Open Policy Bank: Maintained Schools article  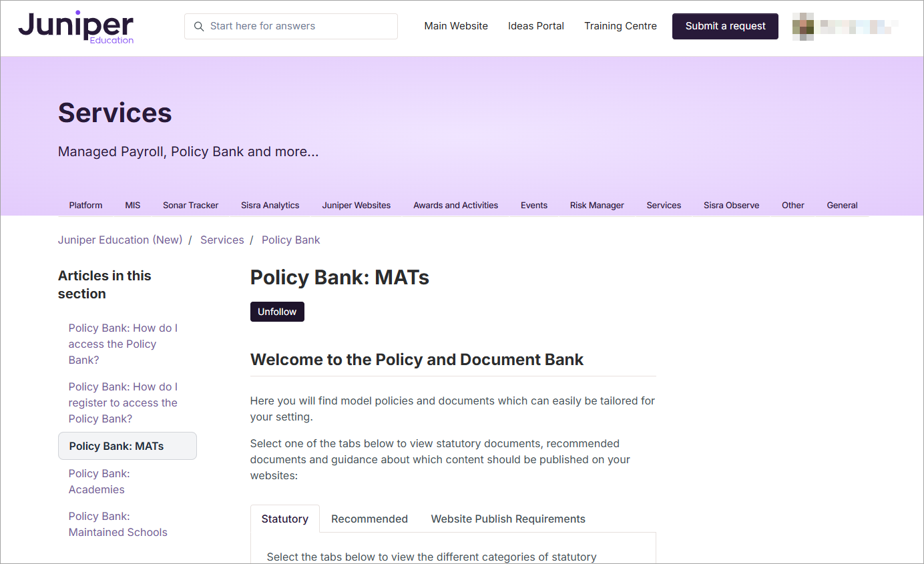pos(118,524)
